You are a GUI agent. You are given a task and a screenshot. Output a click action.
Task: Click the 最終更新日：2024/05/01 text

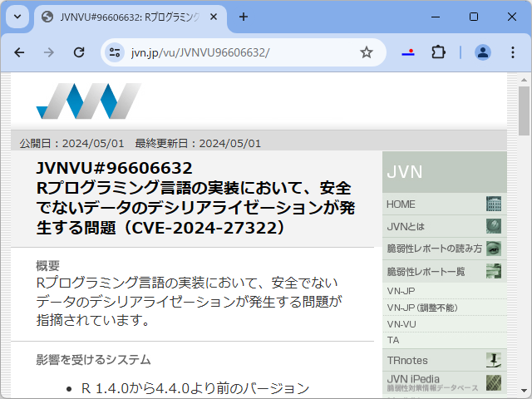[198, 144]
